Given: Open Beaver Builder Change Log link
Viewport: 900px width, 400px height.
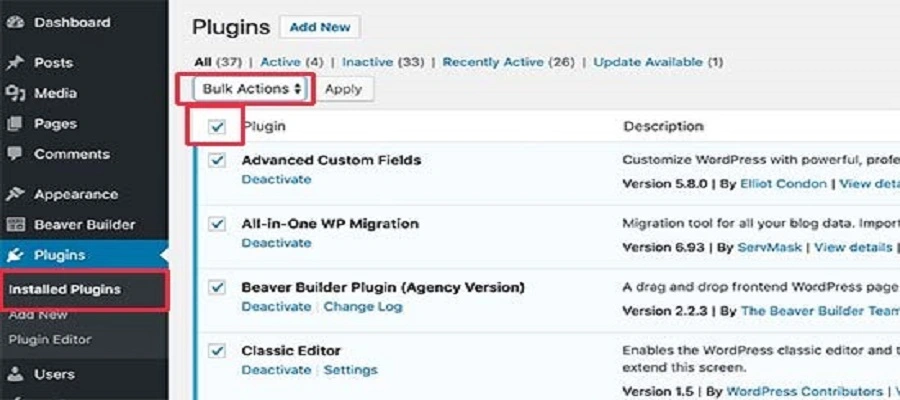Looking at the screenshot, I should (x=363, y=306).
